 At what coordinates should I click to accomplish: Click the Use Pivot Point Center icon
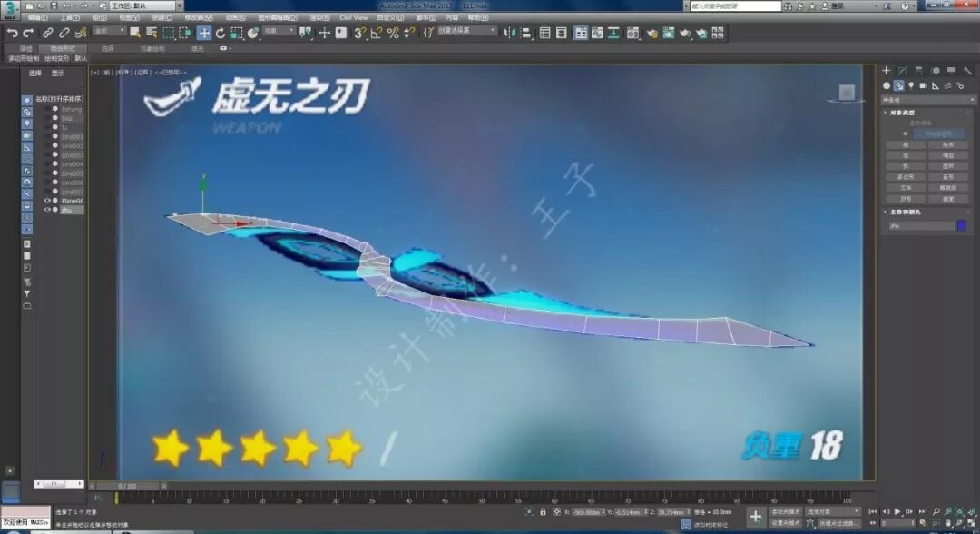(x=306, y=33)
